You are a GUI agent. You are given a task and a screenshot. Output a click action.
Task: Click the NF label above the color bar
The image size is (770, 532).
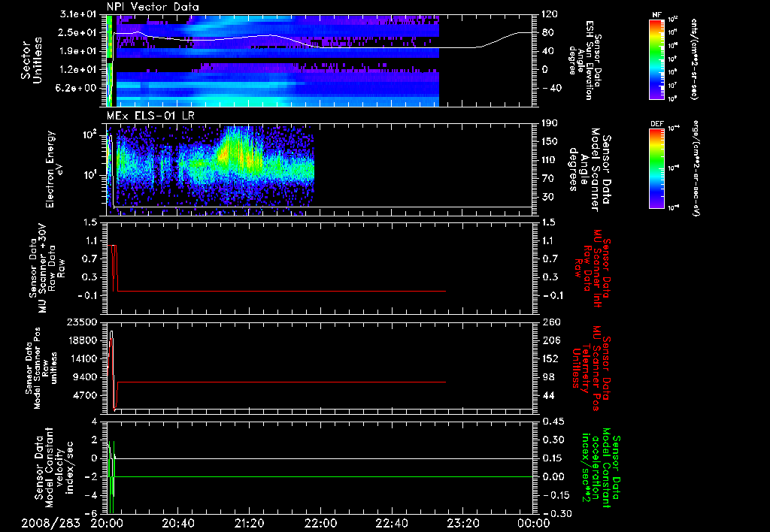click(657, 15)
